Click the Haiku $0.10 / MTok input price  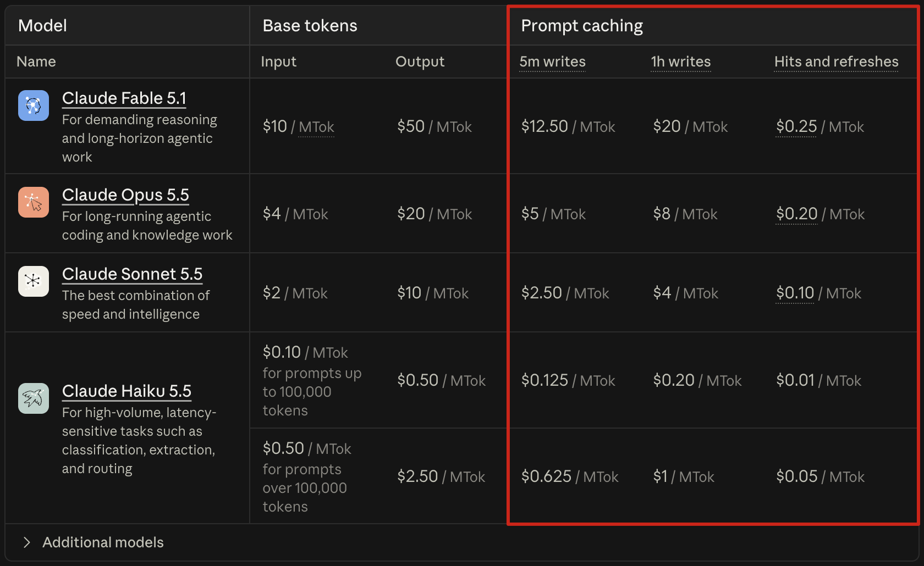[x=305, y=353]
